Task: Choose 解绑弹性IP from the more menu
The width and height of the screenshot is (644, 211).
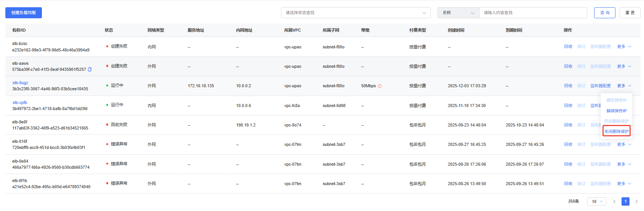Action: click(616, 111)
